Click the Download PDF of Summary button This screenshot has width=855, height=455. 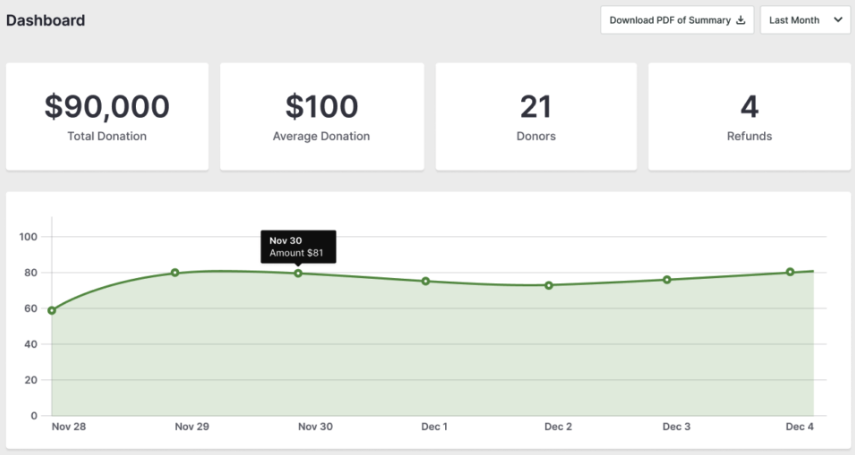(677, 20)
